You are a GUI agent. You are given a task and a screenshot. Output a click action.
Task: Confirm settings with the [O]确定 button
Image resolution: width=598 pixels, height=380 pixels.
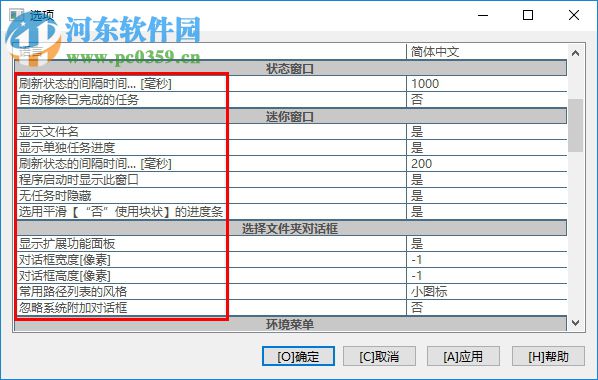(298, 356)
